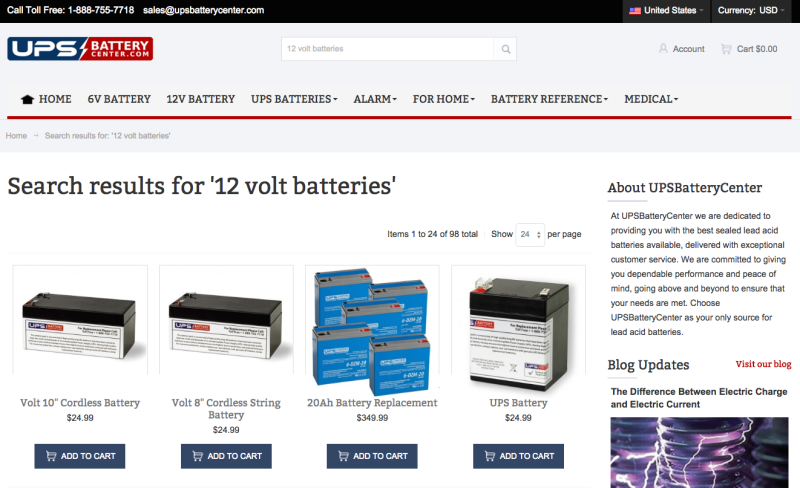Open the items per page selector
The width and height of the screenshot is (800, 488).
[x=530, y=234]
